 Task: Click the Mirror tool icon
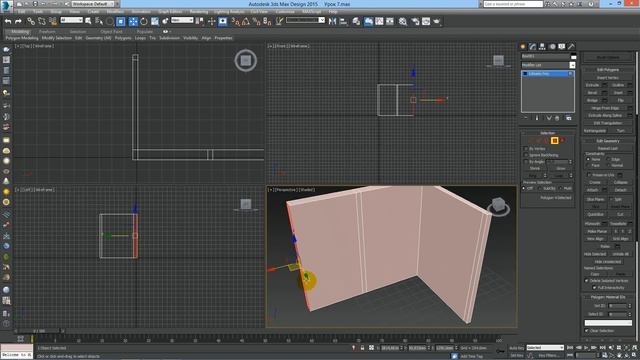(333, 21)
